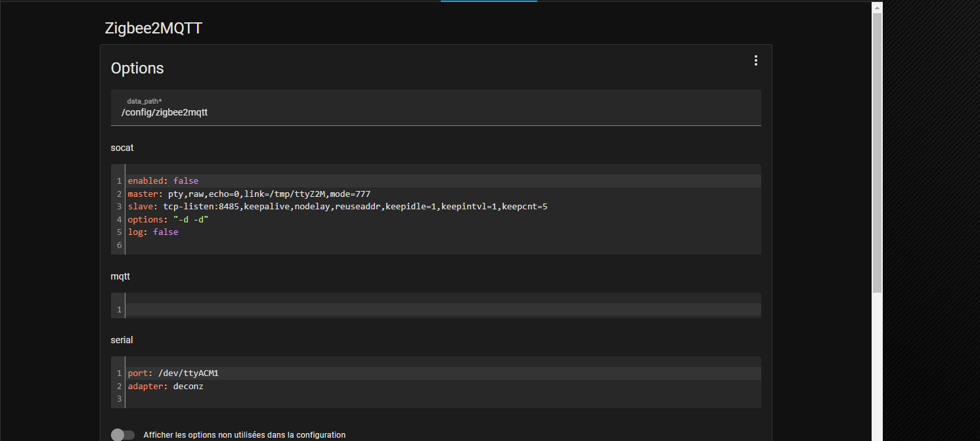980x441 pixels.
Task: Place cursor on empty line 6 of socat editor
Action: (443, 245)
